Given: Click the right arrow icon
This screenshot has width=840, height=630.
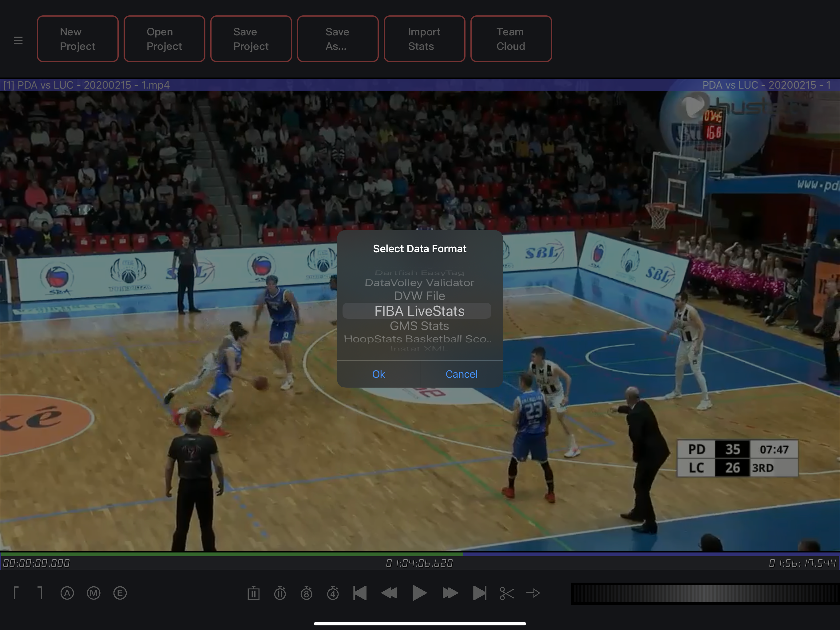Looking at the screenshot, I should [533, 593].
